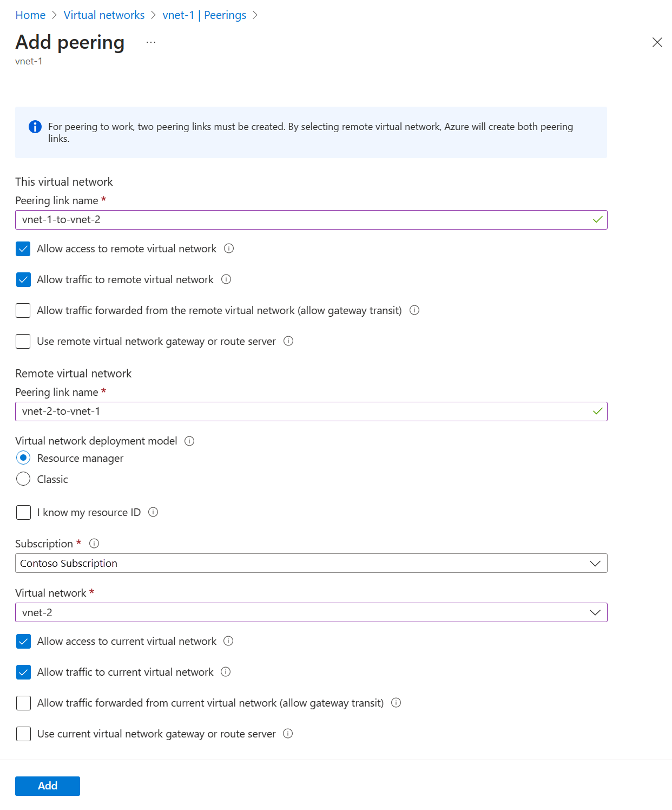The width and height of the screenshot is (672, 810).
Task: Expand the Virtual network dropdown showing vnet-2
Action: point(594,612)
